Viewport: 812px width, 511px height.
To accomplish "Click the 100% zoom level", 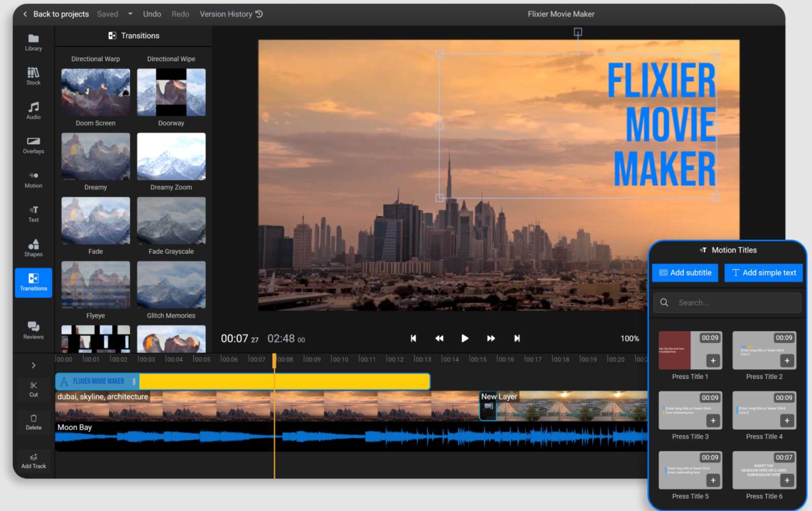I will pos(630,339).
